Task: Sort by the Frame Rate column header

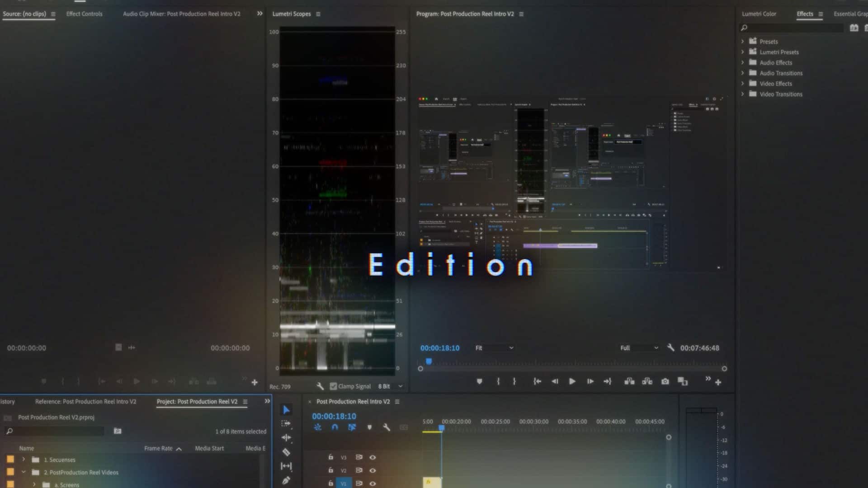Action: (158, 448)
